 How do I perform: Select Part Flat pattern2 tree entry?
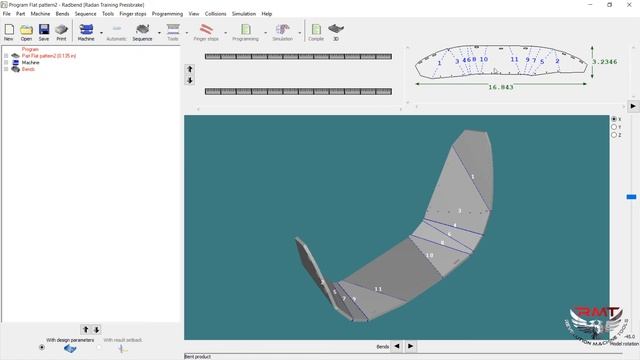[x=49, y=56]
